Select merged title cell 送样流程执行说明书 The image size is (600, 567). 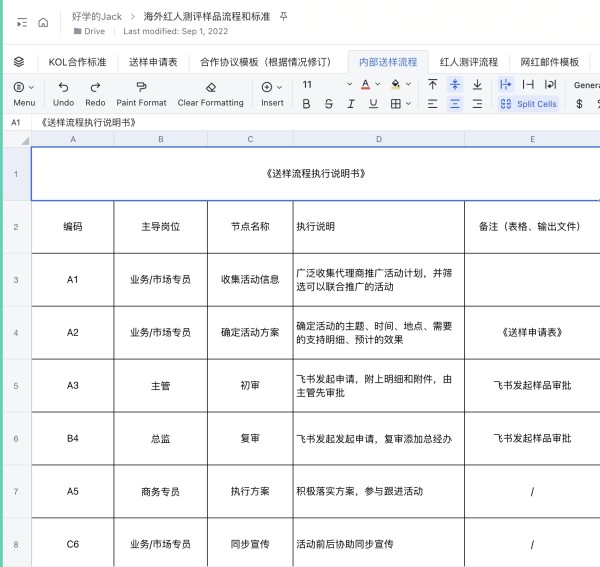[x=316, y=174]
